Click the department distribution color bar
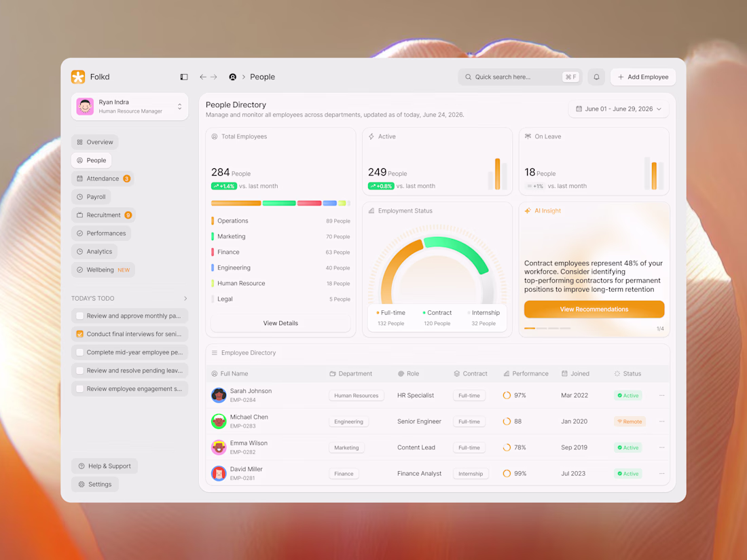The height and width of the screenshot is (560, 747). (280, 204)
